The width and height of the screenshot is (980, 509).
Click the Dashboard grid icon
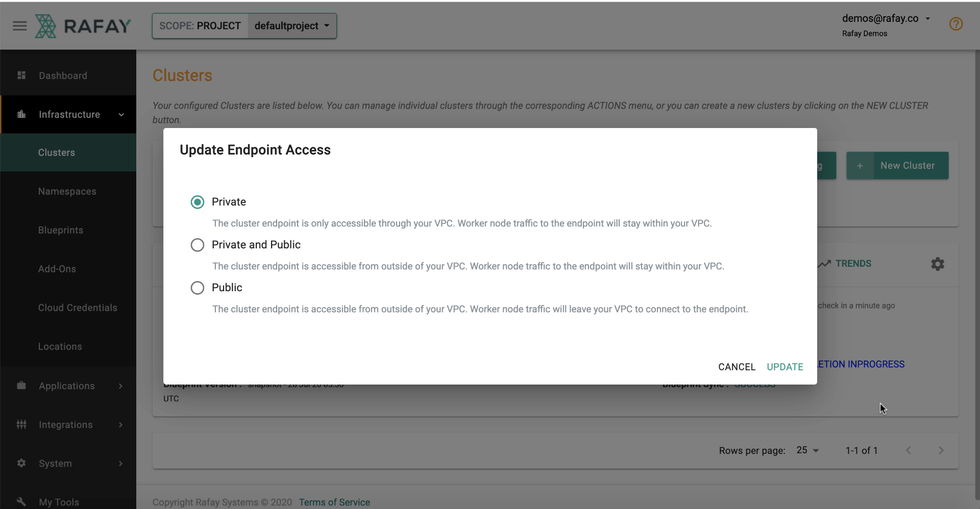tap(21, 75)
